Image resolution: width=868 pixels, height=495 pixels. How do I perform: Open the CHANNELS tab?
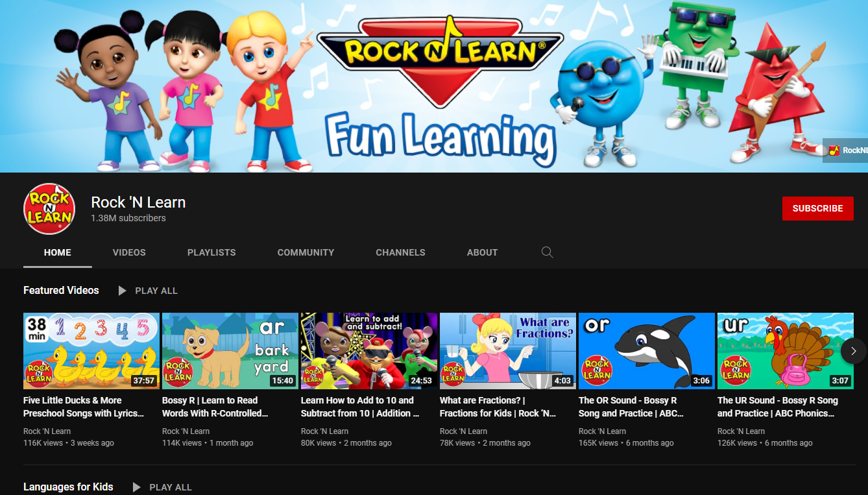tap(400, 252)
